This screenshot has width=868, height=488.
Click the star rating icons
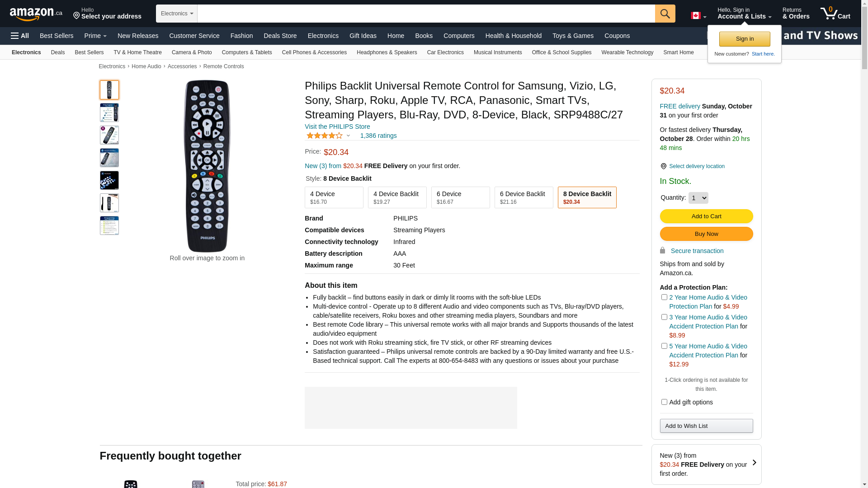pyautogui.click(x=325, y=136)
